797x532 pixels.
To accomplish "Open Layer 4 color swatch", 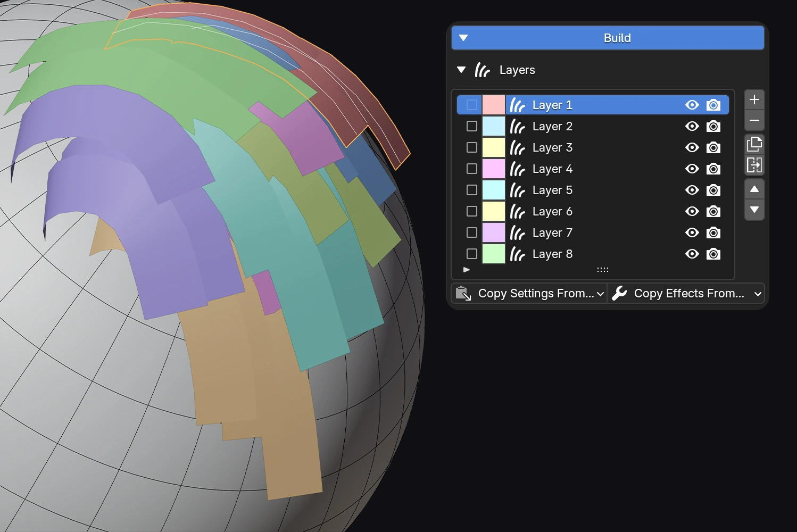I will (494, 169).
